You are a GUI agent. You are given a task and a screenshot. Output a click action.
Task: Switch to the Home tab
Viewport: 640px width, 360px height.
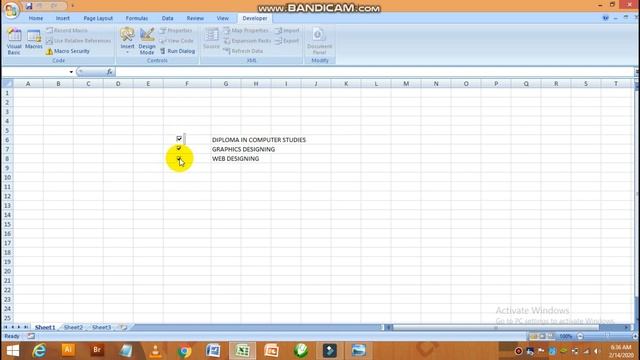tap(36, 18)
